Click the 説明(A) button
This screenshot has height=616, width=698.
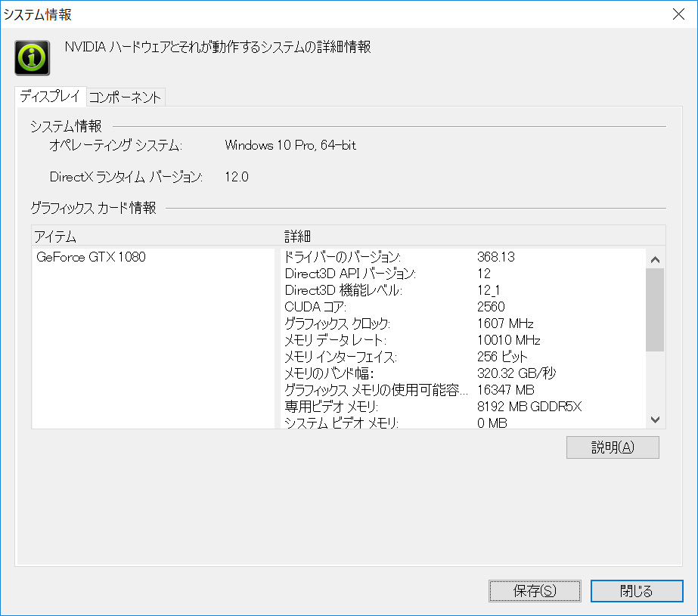point(613,447)
